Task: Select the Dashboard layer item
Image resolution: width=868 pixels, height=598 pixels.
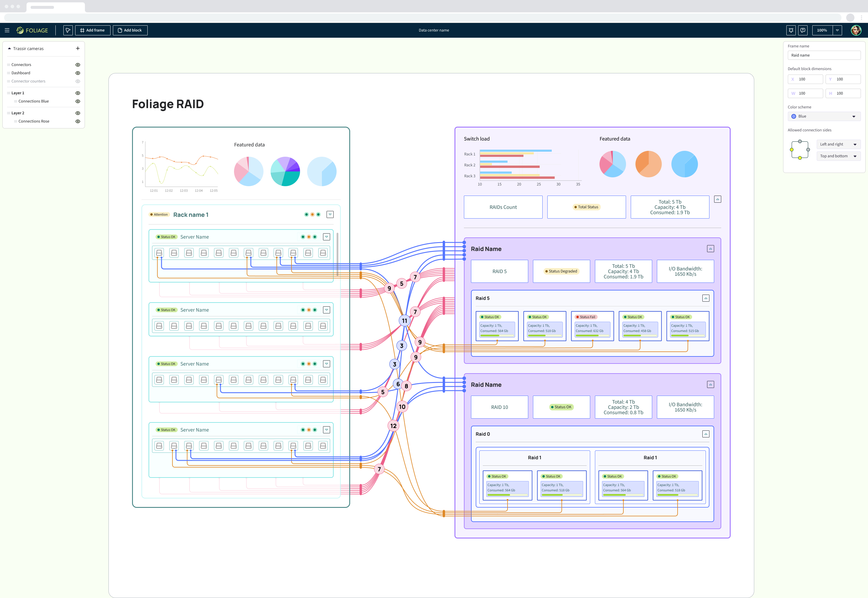Action: tap(21, 73)
